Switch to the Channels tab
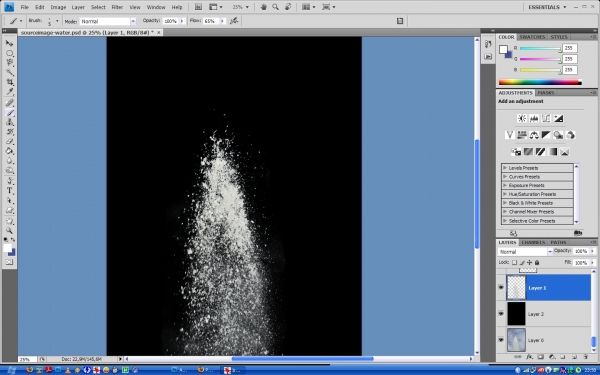Viewport: 600px width, 375px height. click(533, 242)
